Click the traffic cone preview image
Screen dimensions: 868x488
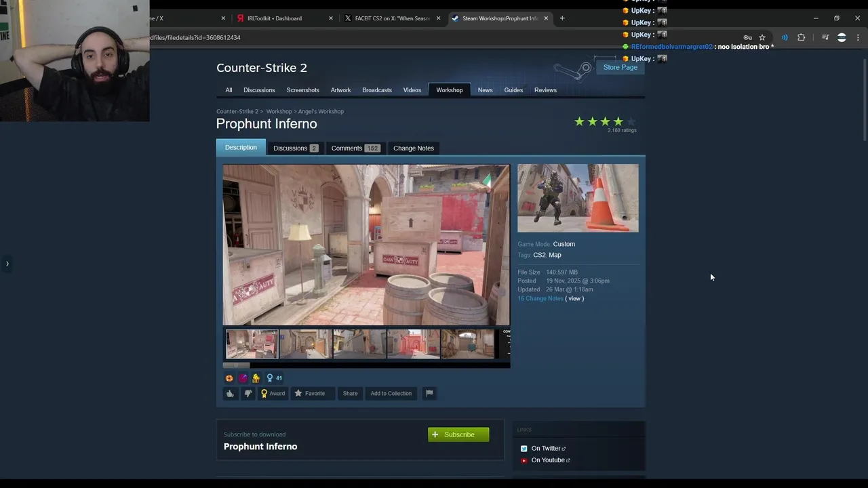pos(578,198)
